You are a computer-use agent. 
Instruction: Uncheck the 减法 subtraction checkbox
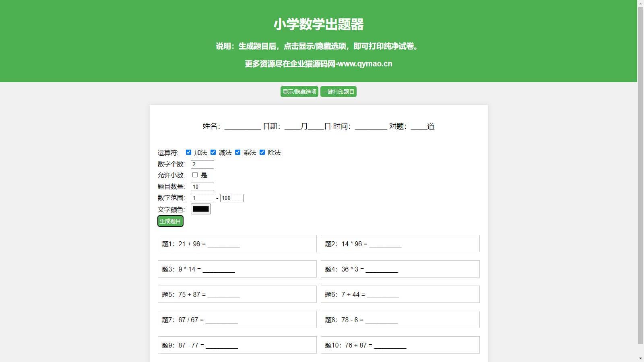tap(213, 152)
